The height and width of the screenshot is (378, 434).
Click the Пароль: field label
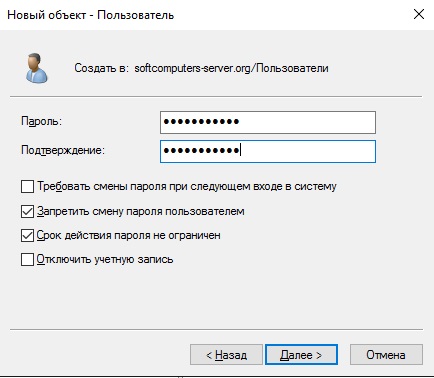[x=42, y=121]
